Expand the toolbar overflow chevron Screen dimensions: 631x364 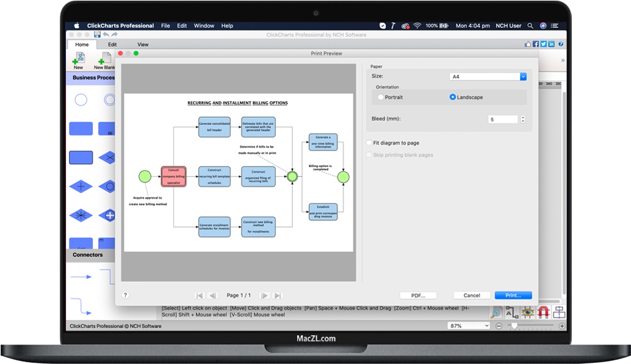(x=562, y=60)
